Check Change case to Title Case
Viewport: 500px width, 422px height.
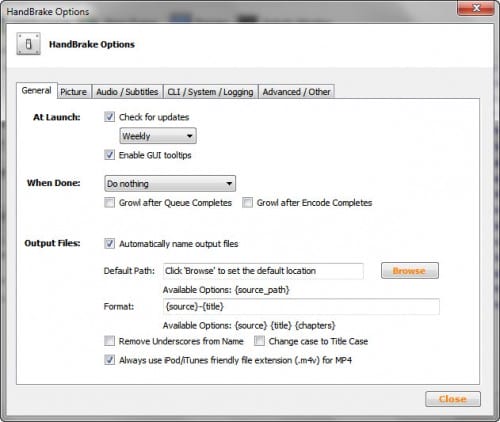tap(259, 341)
